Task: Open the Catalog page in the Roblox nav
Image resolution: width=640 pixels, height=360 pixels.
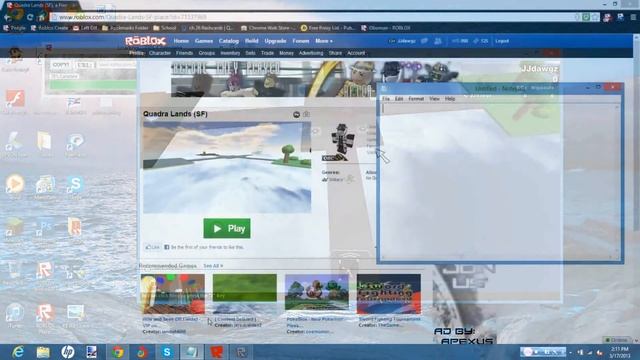Action: pyautogui.click(x=229, y=41)
